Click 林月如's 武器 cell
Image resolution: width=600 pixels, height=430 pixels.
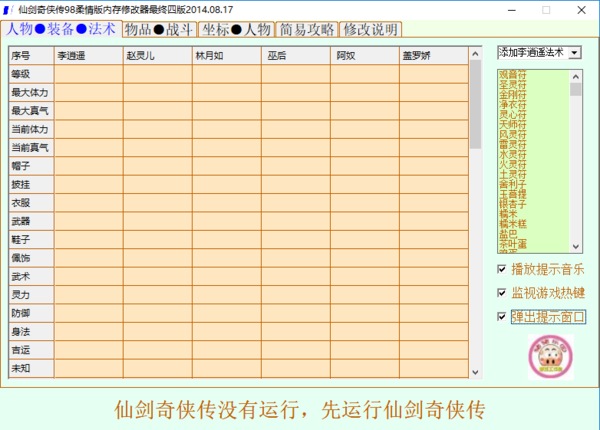(x=227, y=221)
